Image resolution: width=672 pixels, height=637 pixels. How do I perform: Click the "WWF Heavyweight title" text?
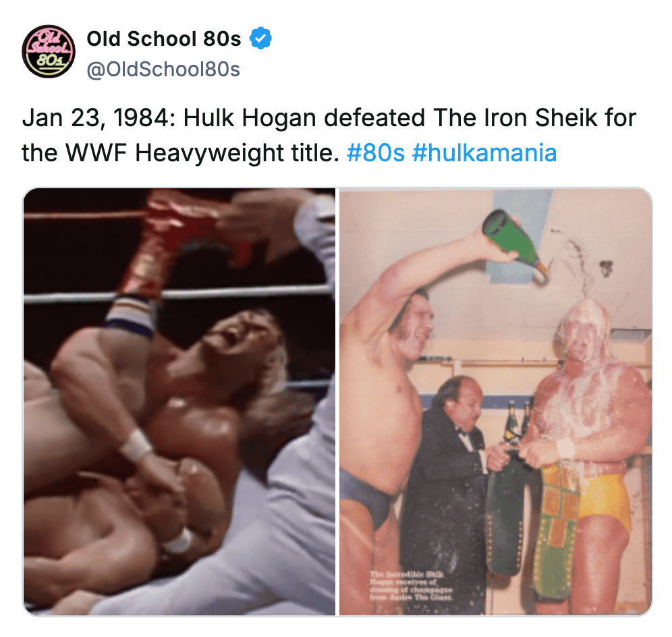tap(199, 153)
